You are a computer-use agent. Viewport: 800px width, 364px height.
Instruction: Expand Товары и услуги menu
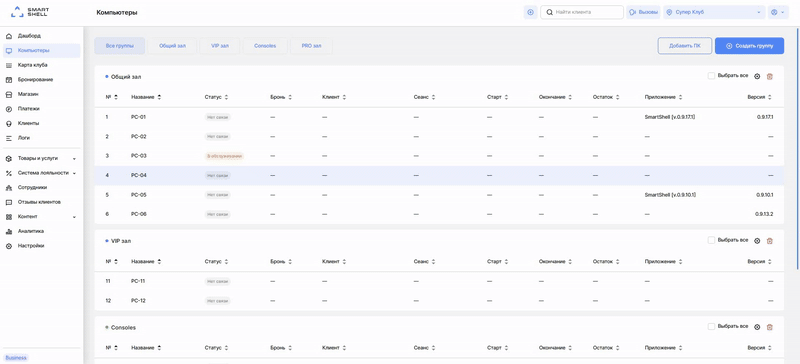pos(41,158)
